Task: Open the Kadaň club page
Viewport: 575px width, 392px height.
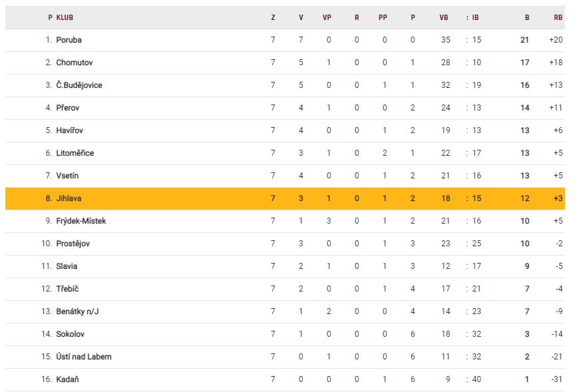Action: point(68,379)
